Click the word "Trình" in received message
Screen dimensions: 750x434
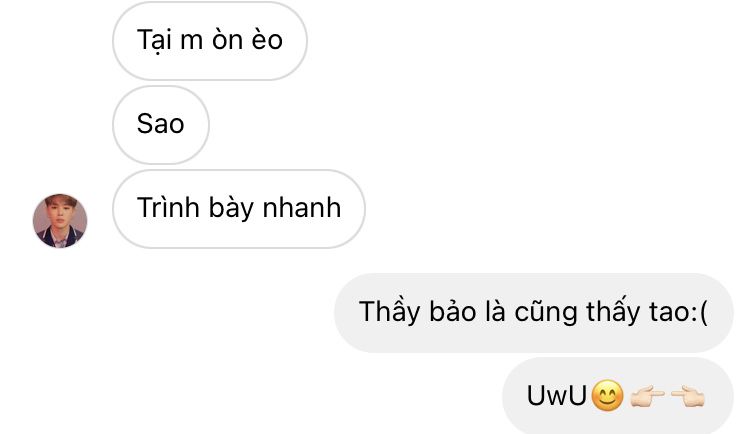pyautogui.click(x=168, y=207)
